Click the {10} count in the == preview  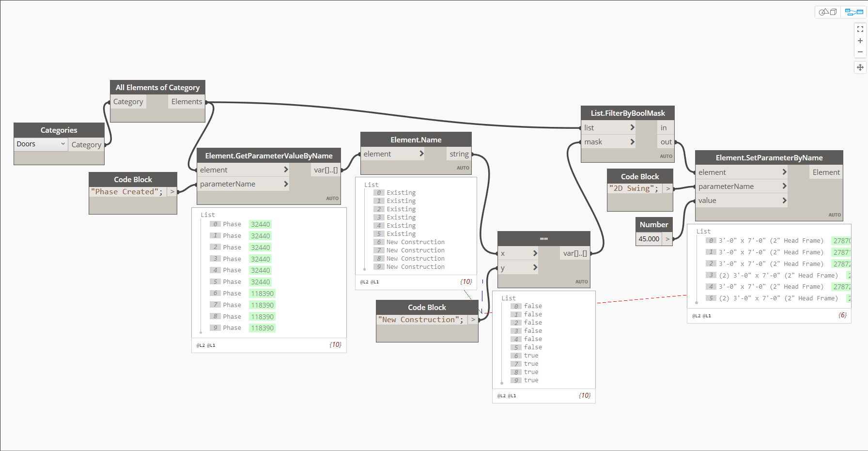(x=585, y=396)
